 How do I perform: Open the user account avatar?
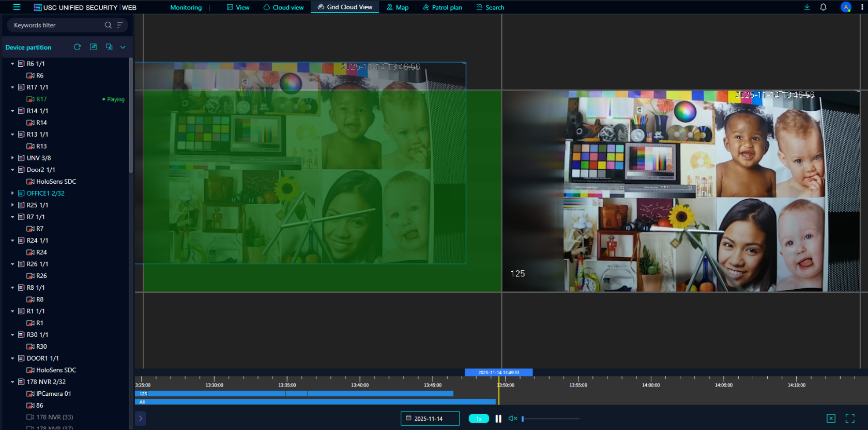(x=846, y=7)
